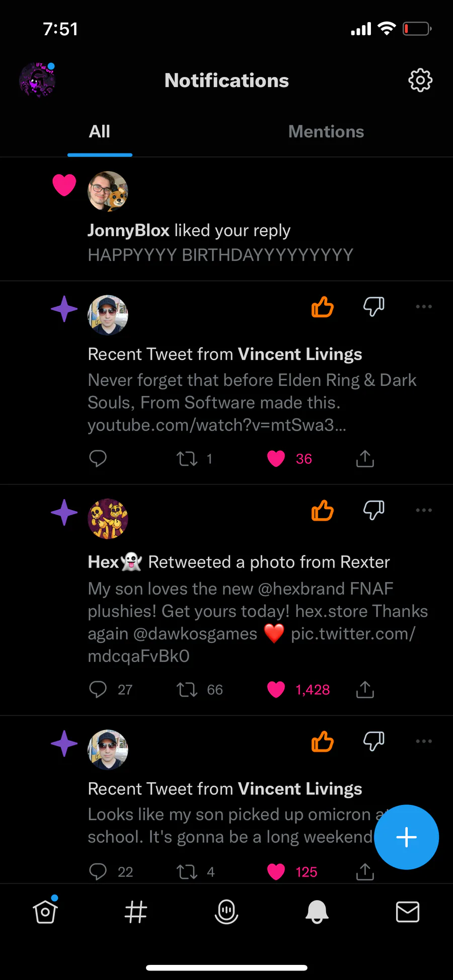The height and width of the screenshot is (980, 453).
Task: Open Spaces microphone tab
Action: coord(226,912)
